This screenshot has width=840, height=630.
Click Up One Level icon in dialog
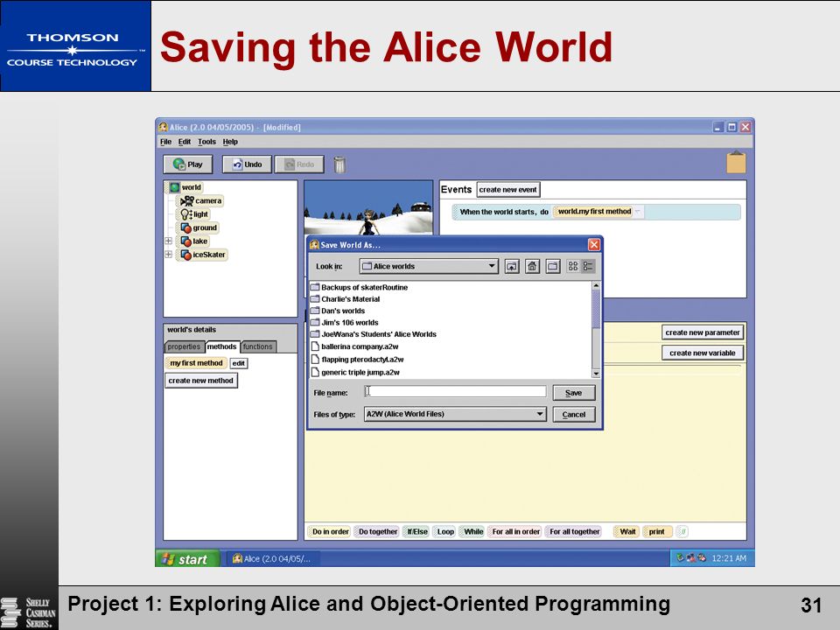tap(512, 266)
